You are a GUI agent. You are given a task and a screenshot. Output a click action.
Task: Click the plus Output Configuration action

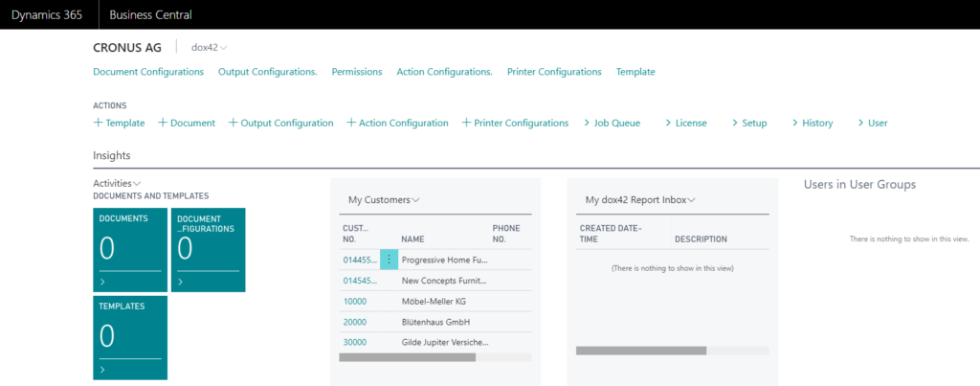(281, 123)
